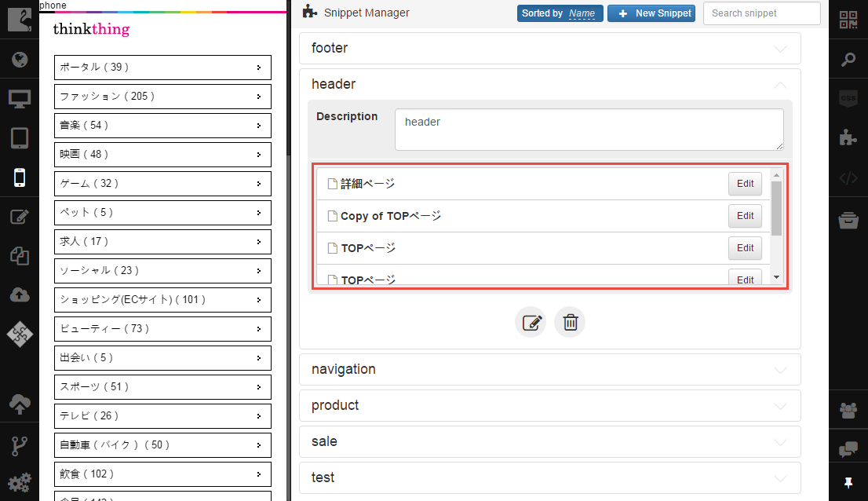This screenshot has width=868, height=501.
Task: Open the branch version control icon
Action: (20, 446)
